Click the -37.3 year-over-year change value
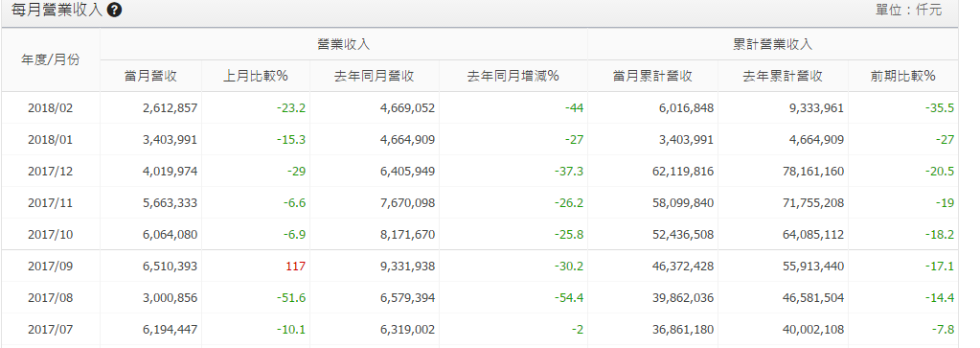The image size is (980, 348). 569,172
